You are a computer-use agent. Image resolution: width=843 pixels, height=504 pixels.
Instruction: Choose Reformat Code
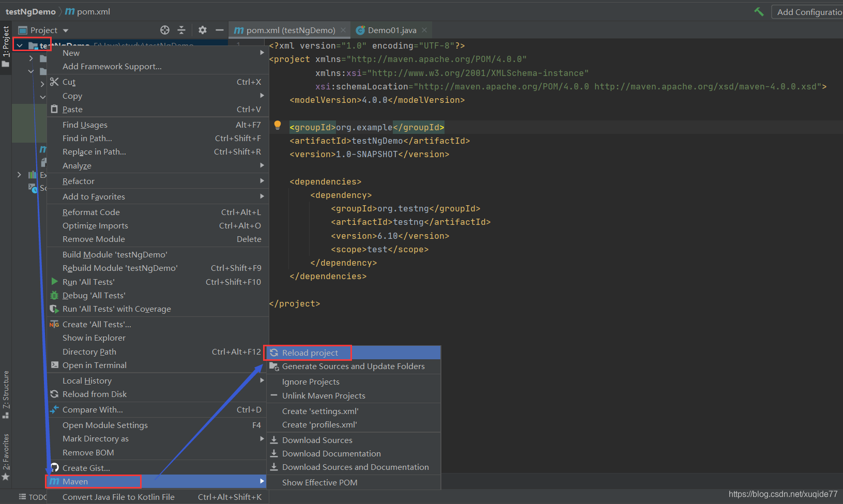coord(158,212)
